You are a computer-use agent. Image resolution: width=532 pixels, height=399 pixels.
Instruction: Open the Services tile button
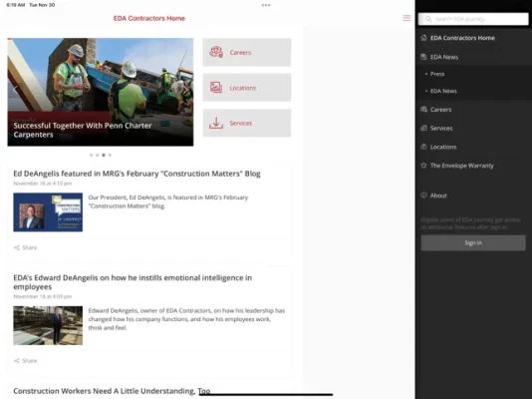(x=247, y=123)
